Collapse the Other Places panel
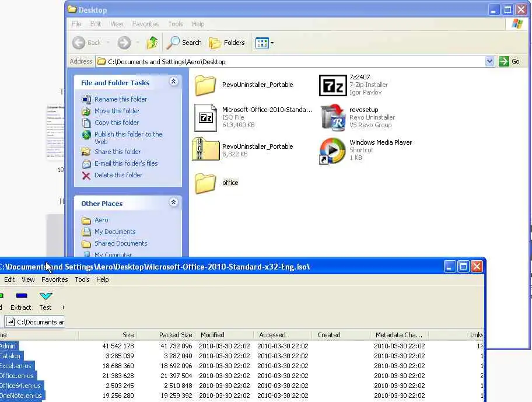The height and width of the screenshot is (402, 532). pyautogui.click(x=173, y=202)
